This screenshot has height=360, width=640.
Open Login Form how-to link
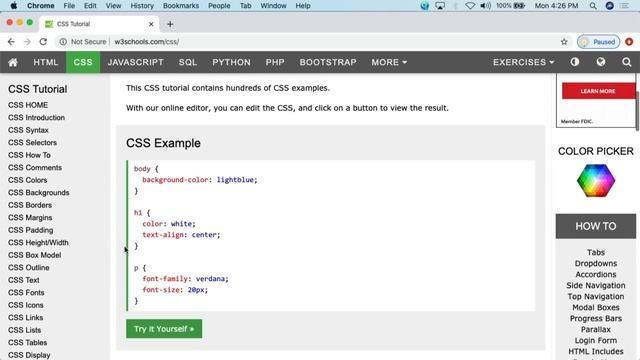click(x=596, y=340)
